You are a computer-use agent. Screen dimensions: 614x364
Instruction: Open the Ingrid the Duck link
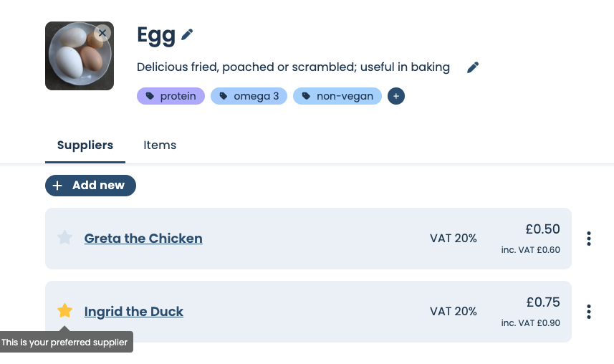coord(134,312)
